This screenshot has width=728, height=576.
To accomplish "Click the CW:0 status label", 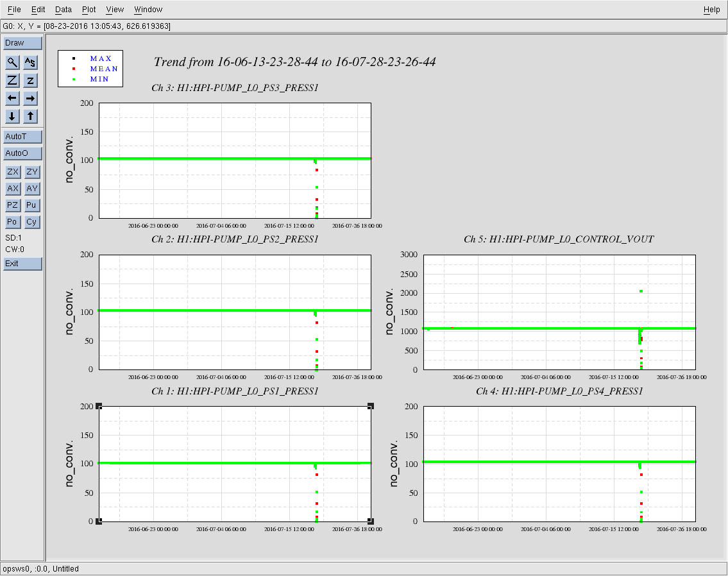I will [15, 250].
